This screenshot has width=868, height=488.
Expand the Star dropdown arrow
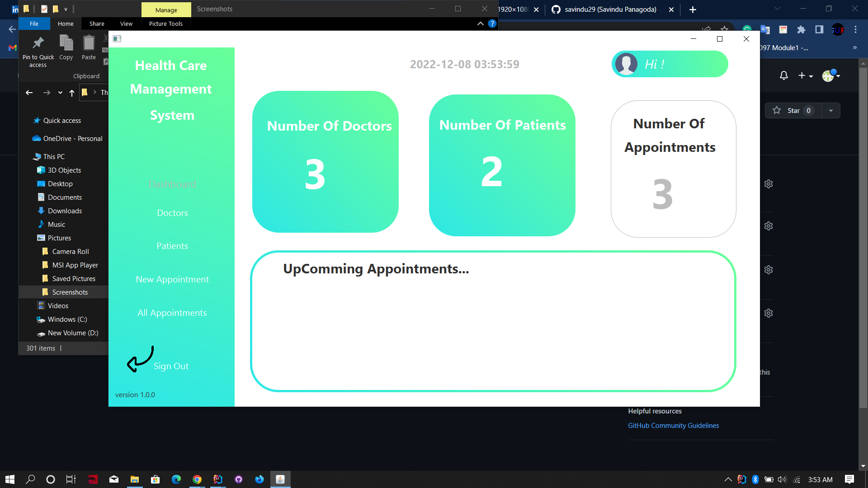pyautogui.click(x=831, y=111)
